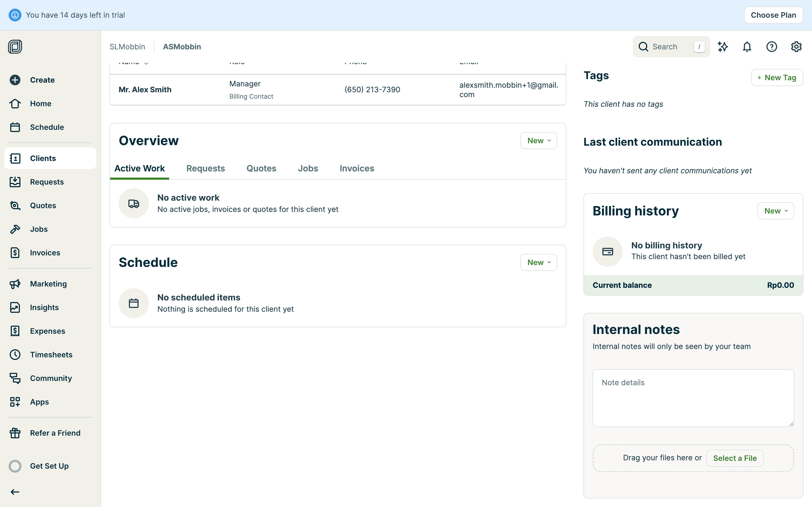Image resolution: width=812 pixels, height=507 pixels.
Task: Click the Choose Plan button
Action: [x=773, y=15]
